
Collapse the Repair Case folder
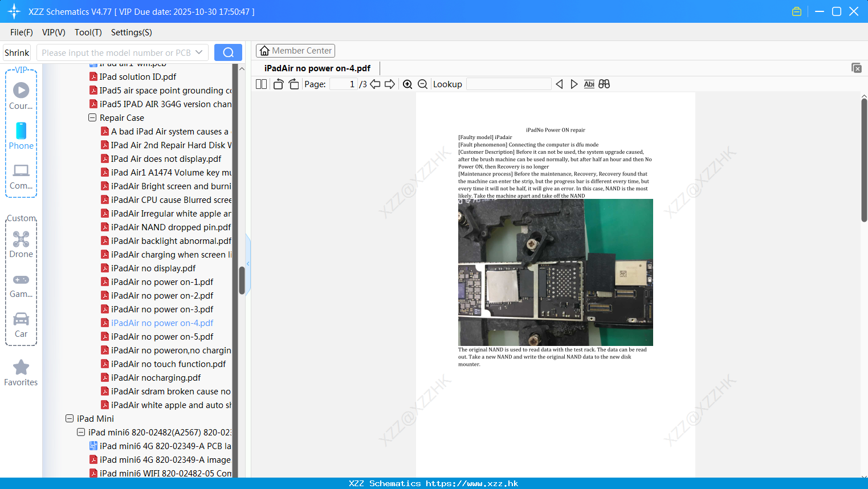point(92,118)
